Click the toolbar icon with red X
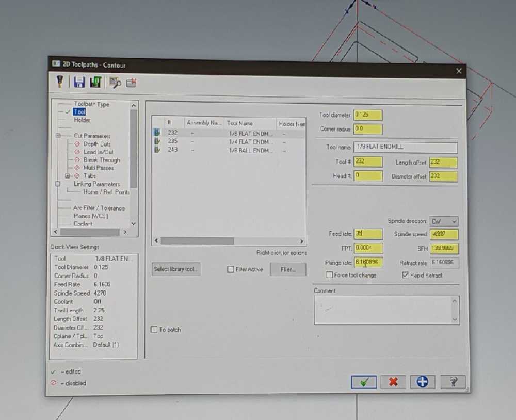Viewport: 516px width, 420px height. pos(131,83)
